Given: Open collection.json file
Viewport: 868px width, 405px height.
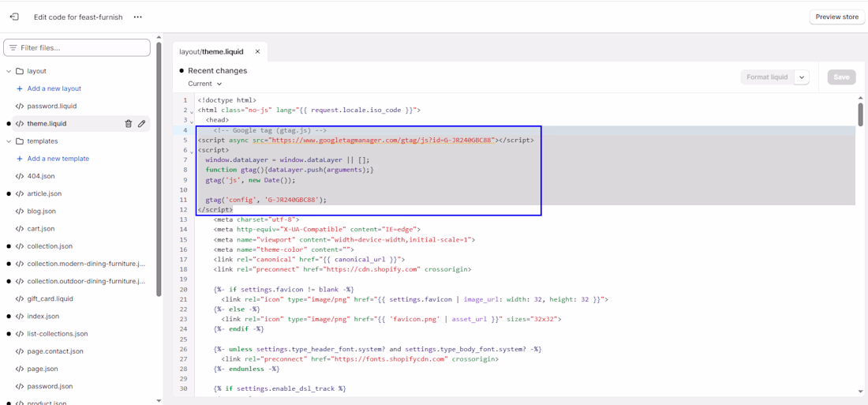Looking at the screenshot, I should pyautogui.click(x=50, y=246).
